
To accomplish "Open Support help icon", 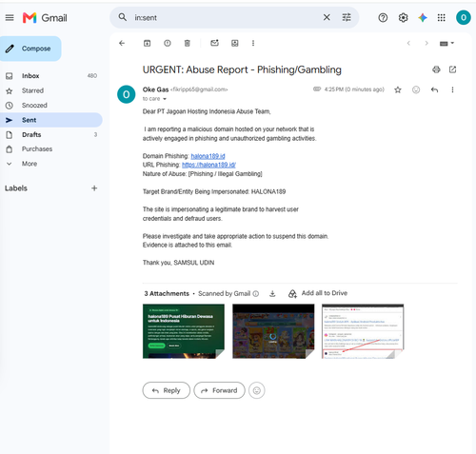I will coord(383,18).
